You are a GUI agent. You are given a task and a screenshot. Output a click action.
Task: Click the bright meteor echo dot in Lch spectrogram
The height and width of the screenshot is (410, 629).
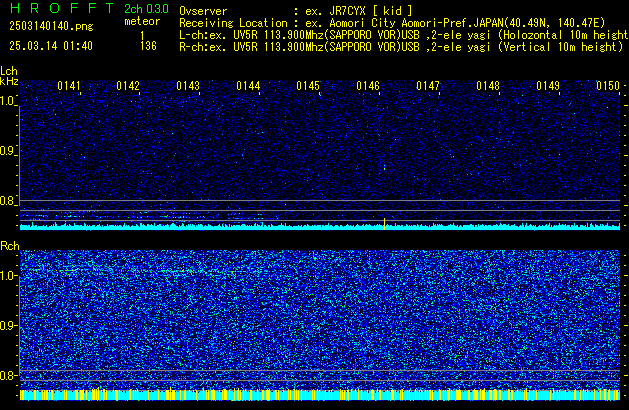coord(384,167)
